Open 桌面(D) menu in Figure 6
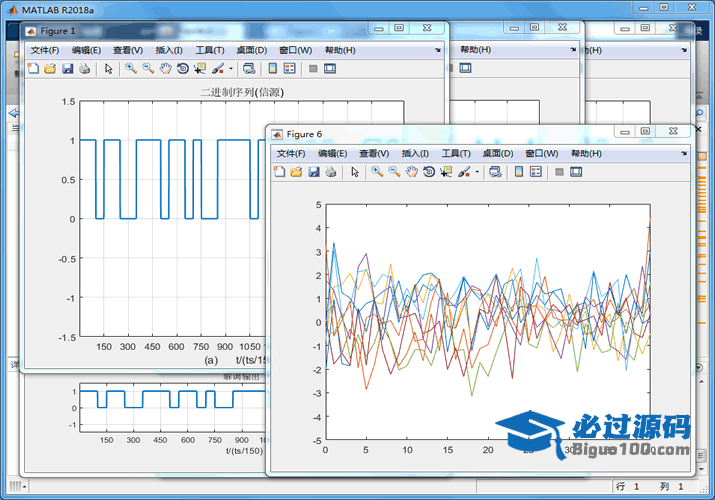715x500 pixels. (498, 154)
